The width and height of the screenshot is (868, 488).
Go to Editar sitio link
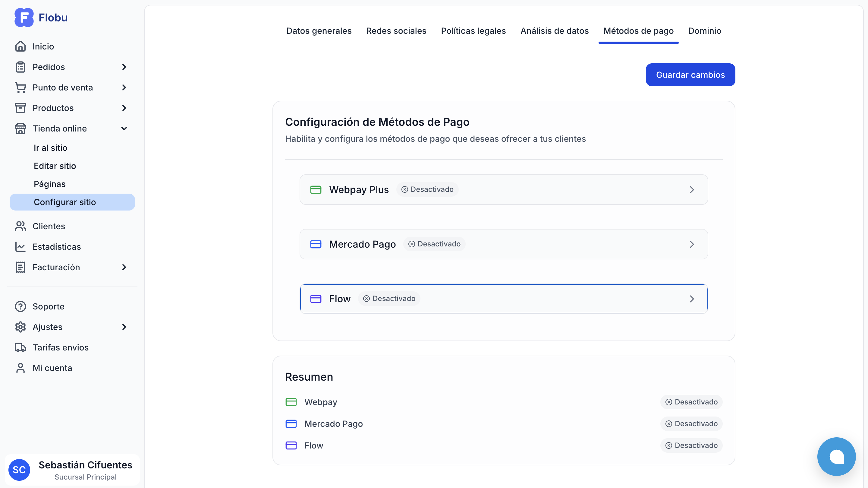(x=55, y=166)
